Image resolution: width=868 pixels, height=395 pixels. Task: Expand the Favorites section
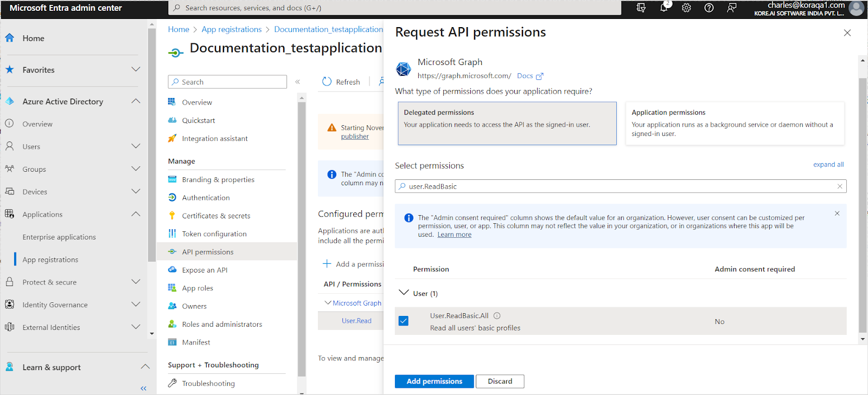[x=136, y=69]
